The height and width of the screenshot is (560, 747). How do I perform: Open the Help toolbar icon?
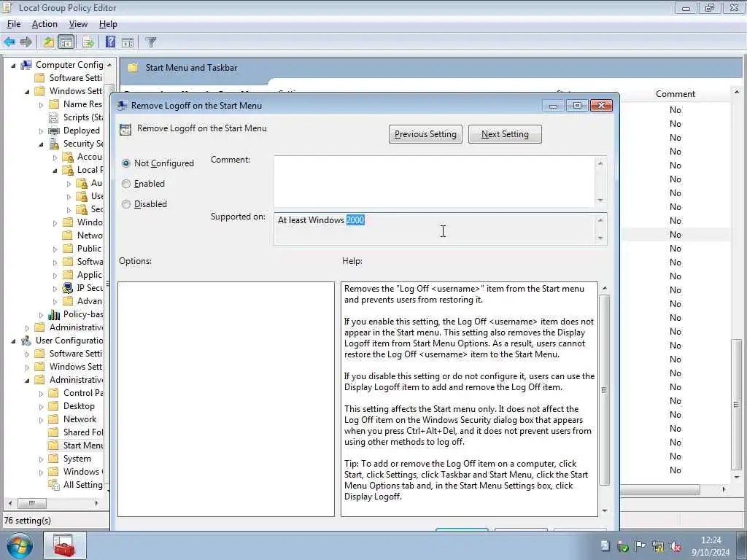click(x=111, y=42)
